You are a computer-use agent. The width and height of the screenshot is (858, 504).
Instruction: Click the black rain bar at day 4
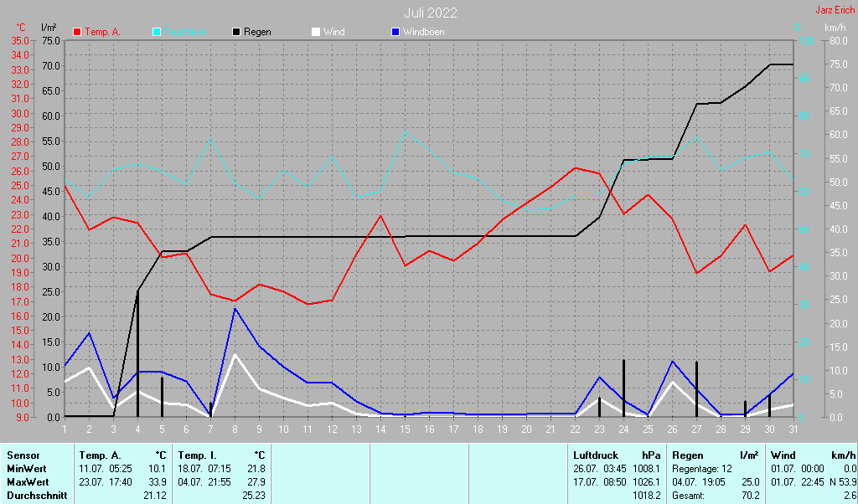coord(137,353)
